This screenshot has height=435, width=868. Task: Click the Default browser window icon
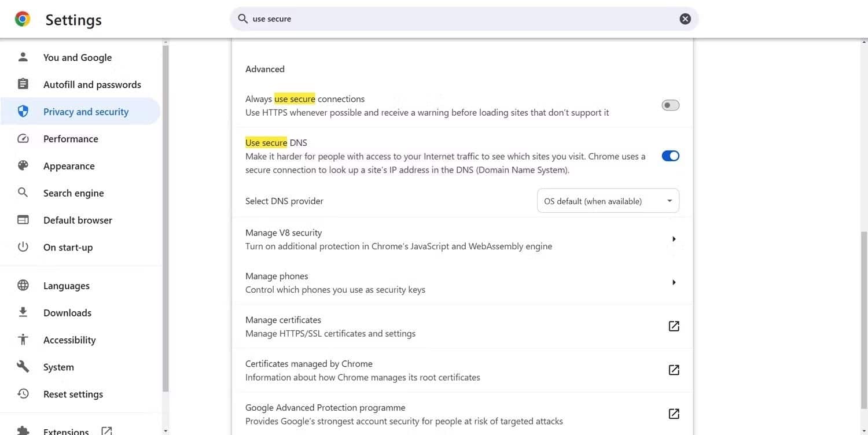click(x=23, y=220)
